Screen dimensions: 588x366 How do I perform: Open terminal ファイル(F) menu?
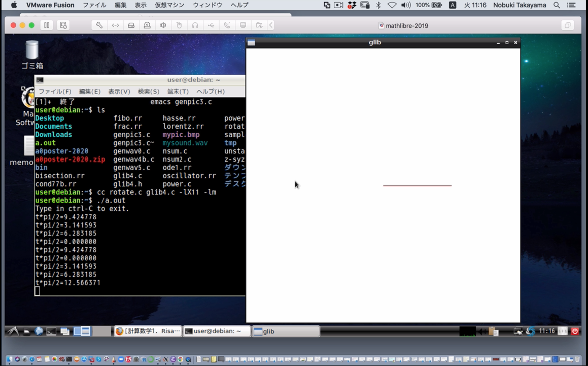55,91
